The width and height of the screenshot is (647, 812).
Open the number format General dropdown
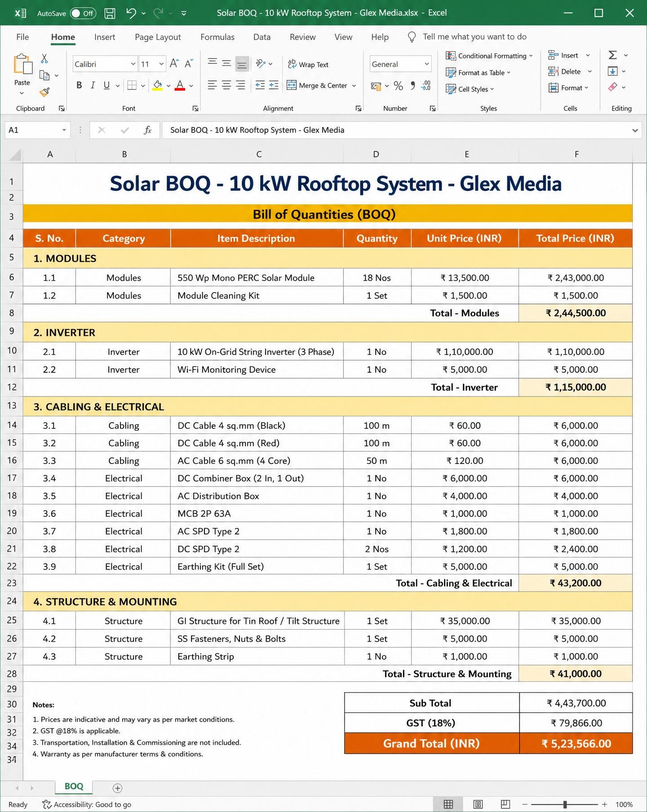click(426, 64)
